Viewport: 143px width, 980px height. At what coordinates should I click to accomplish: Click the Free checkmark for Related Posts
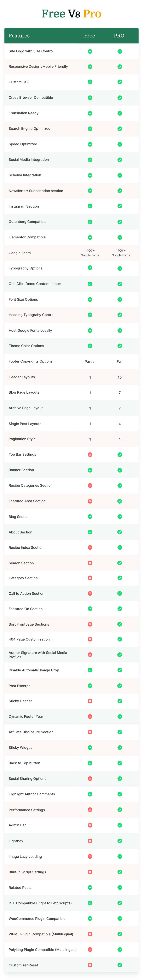(x=90, y=887)
